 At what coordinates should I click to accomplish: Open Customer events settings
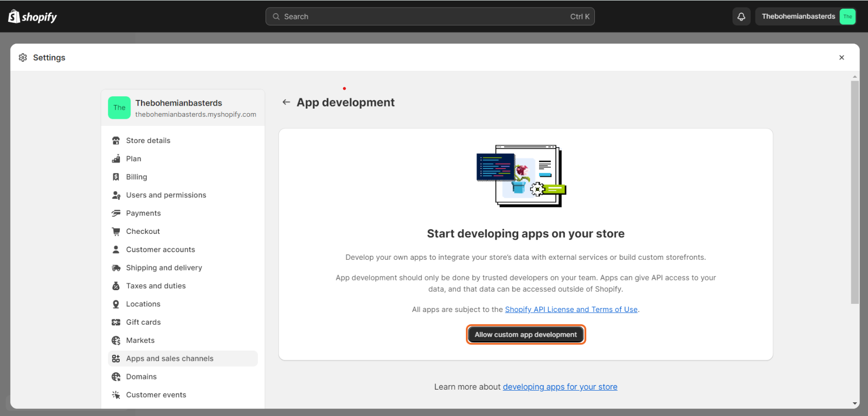point(183,395)
